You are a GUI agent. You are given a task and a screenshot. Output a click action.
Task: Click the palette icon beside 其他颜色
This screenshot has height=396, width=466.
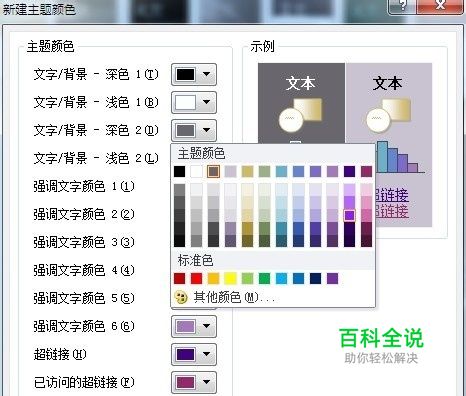(x=181, y=297)
